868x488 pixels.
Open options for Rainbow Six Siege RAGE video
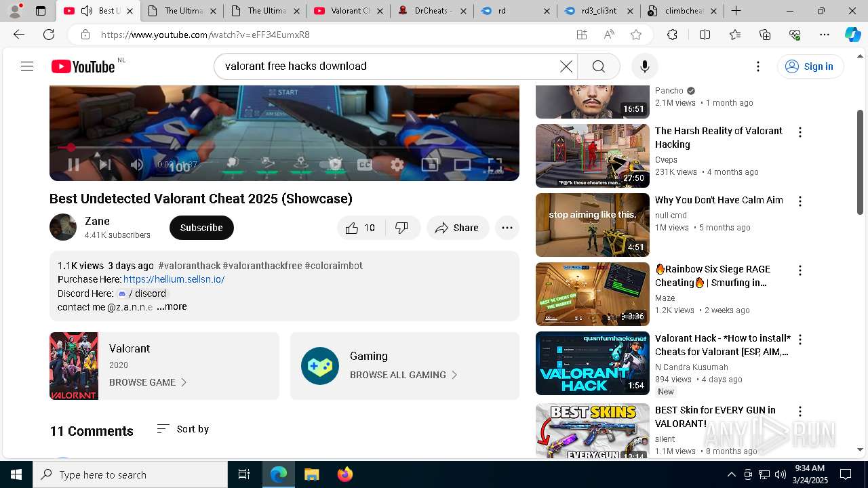pos(800,270)
